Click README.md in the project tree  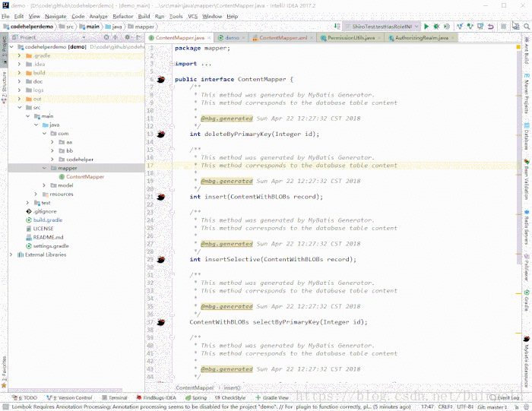click(x=44, y=237)
